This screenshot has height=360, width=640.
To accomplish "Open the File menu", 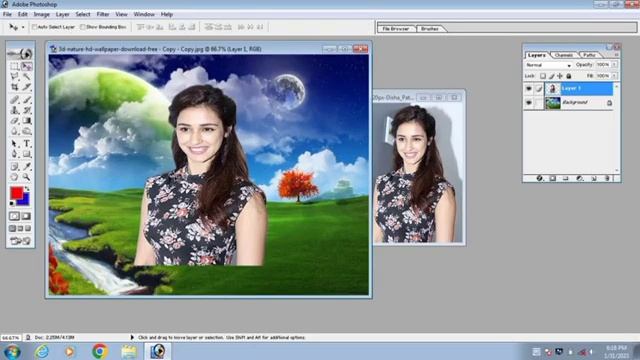I will point(7,14).
